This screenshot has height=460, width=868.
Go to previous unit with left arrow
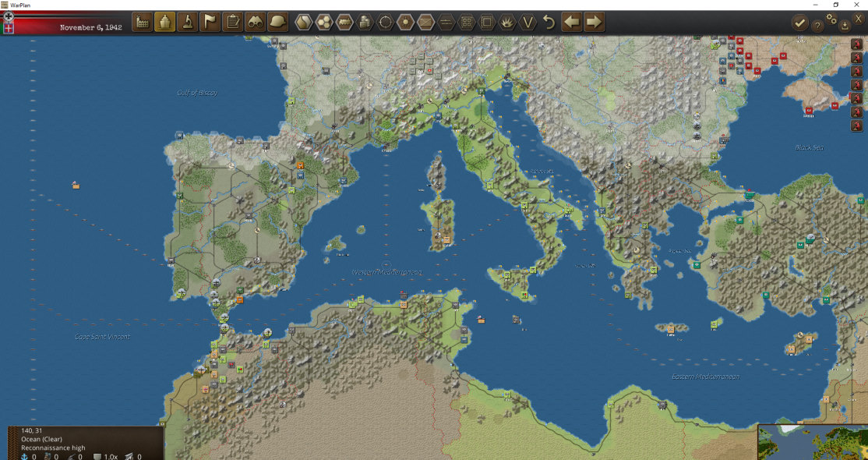click(x=572, y=22)
